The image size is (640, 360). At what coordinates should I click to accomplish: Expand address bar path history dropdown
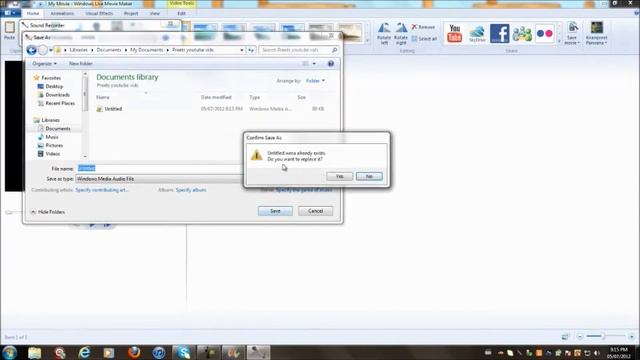click(x=242, y=50)
